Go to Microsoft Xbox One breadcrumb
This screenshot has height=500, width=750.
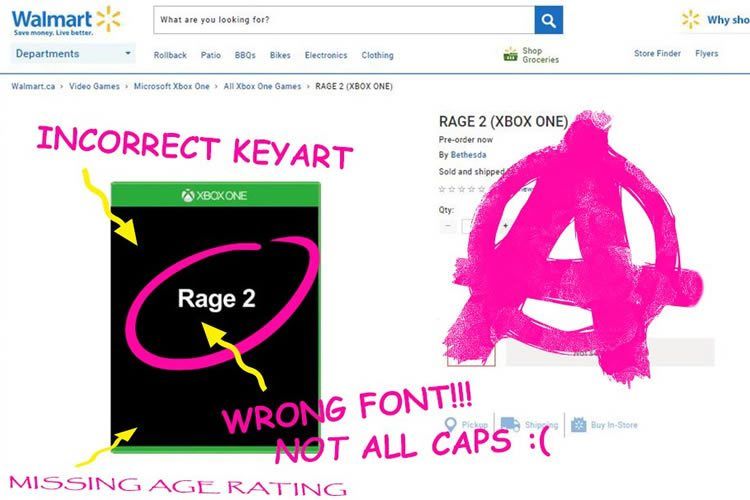(172, 86)
